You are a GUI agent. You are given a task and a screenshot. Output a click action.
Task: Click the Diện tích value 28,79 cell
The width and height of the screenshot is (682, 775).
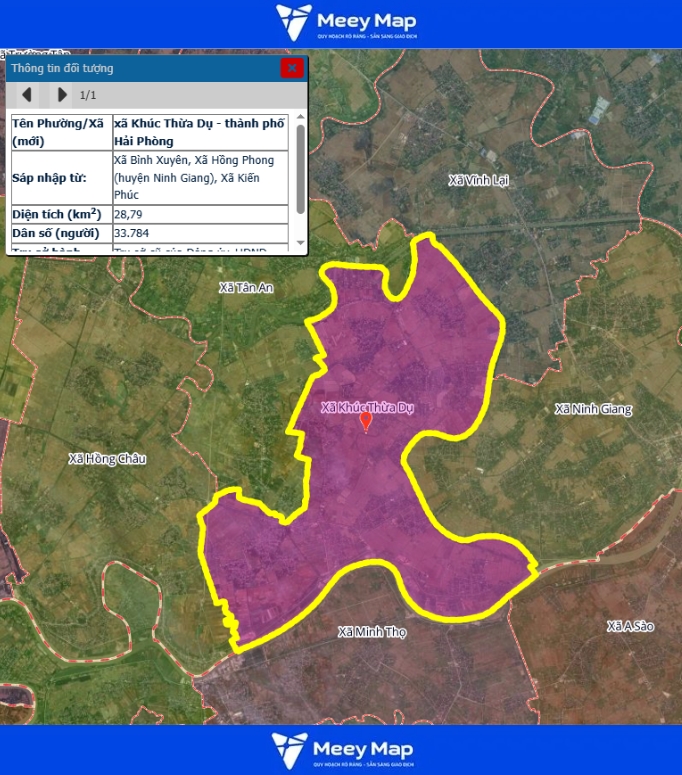coord(201,214)
